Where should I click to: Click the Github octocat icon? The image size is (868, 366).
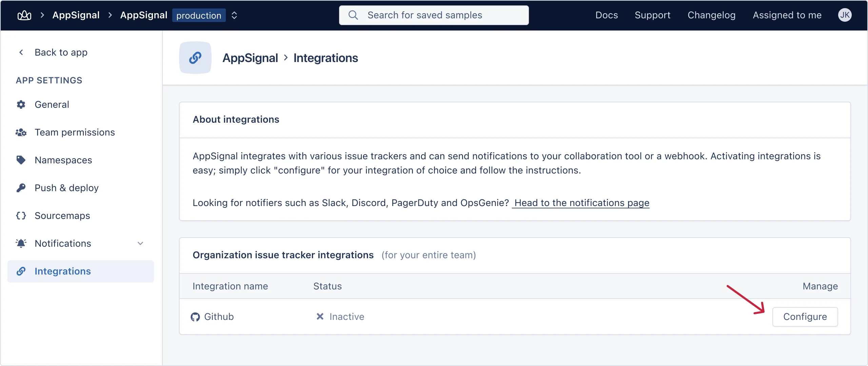(195, 317)
